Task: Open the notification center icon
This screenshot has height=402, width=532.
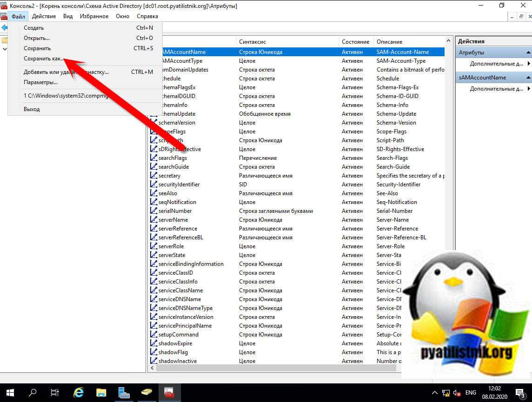Action: (520, 393)
